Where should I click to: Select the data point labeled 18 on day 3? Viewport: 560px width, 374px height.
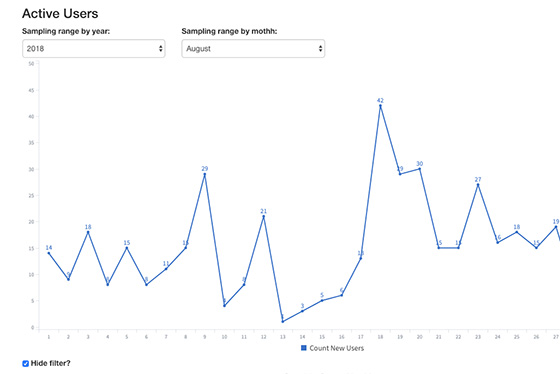click(88, 232)
